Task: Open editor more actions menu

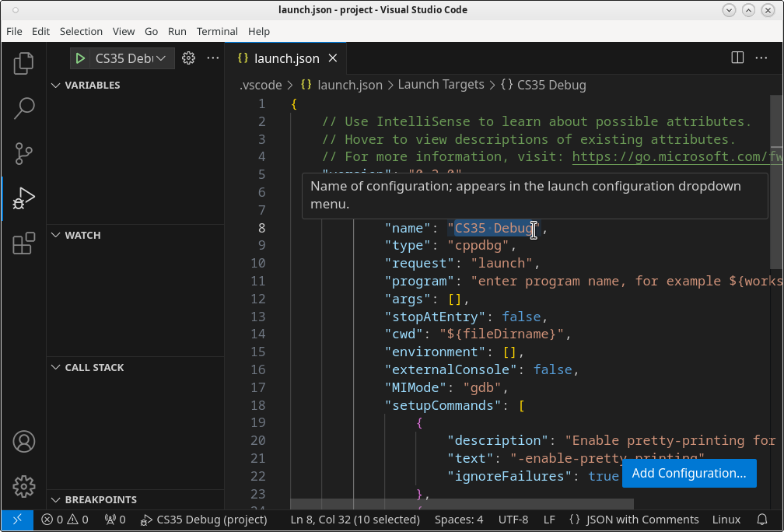Action: coord(761,58)
